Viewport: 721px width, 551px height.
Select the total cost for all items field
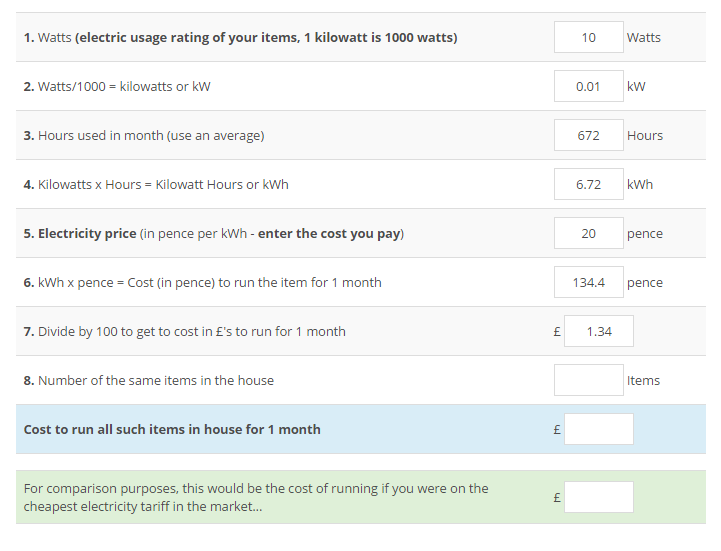click(599, 429)
